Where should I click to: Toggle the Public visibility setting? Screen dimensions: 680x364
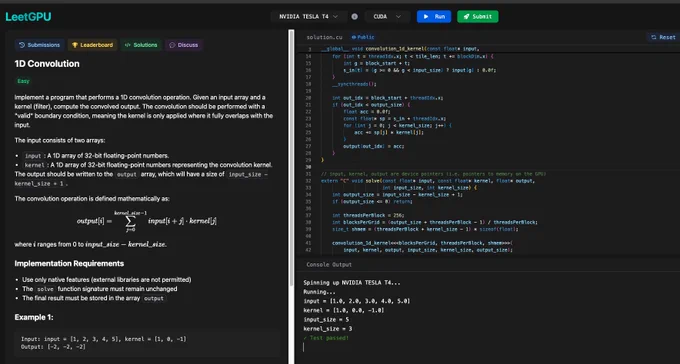click(363, 37)
